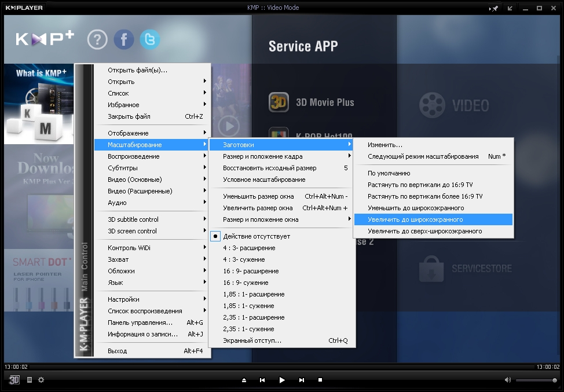The image size is (564, 392).
Task: Expand the 'Настройки' submenu
Action: [x=152, y=299]
